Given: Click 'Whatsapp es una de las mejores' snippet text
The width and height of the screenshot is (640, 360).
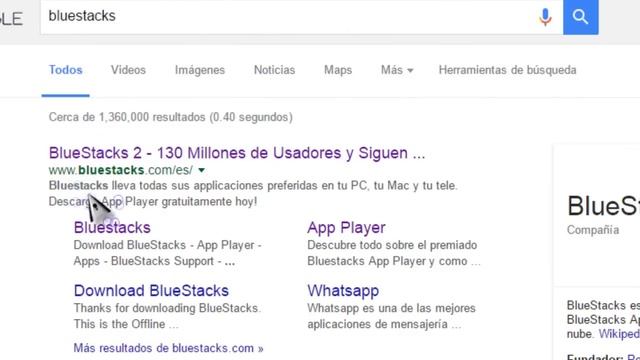Looking at the screenshot, I should pos(391,308).
